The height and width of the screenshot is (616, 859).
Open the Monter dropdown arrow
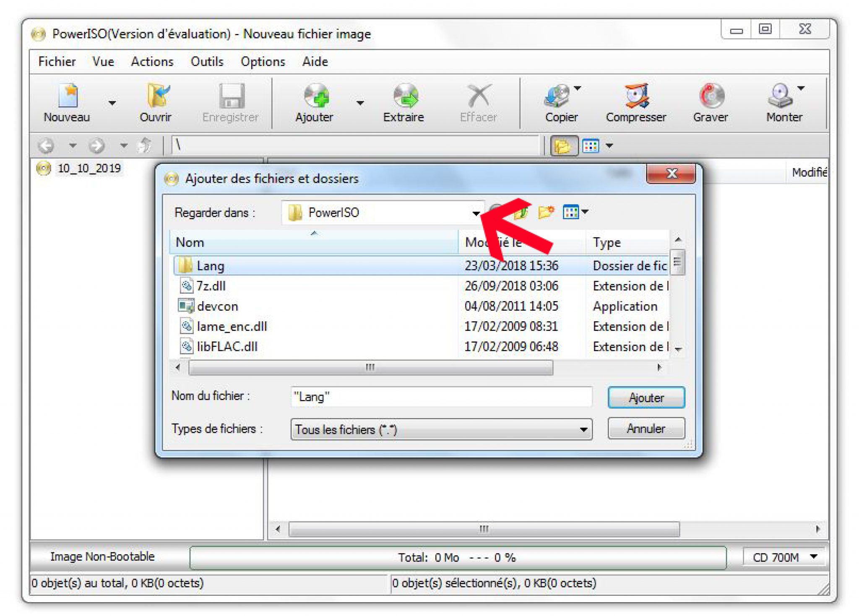801,88
